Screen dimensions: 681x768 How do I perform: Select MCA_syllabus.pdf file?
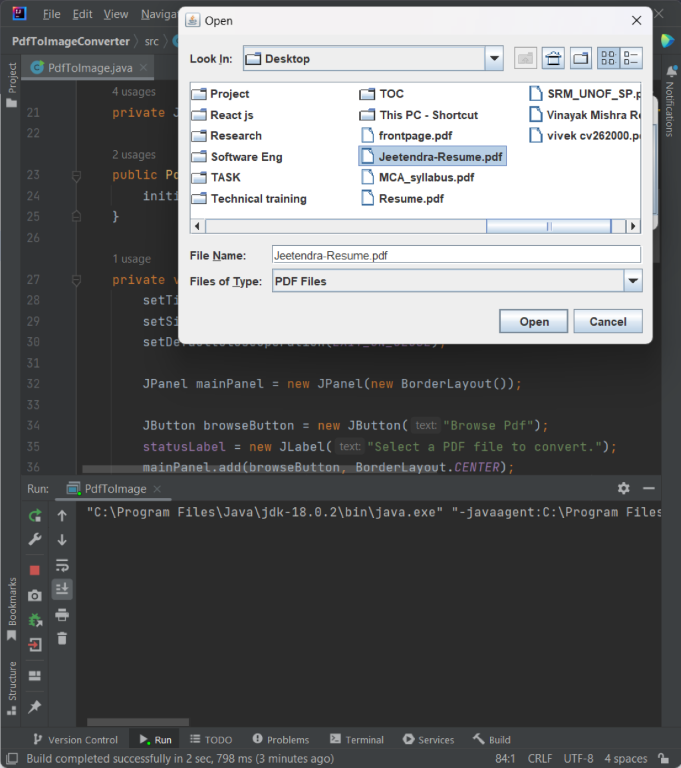coord(417,177)
